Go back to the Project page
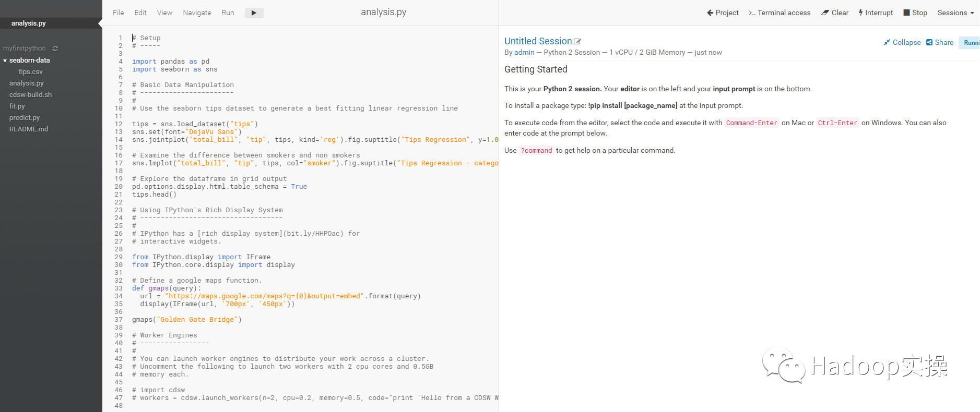980x412 pixels. (723, 13)
